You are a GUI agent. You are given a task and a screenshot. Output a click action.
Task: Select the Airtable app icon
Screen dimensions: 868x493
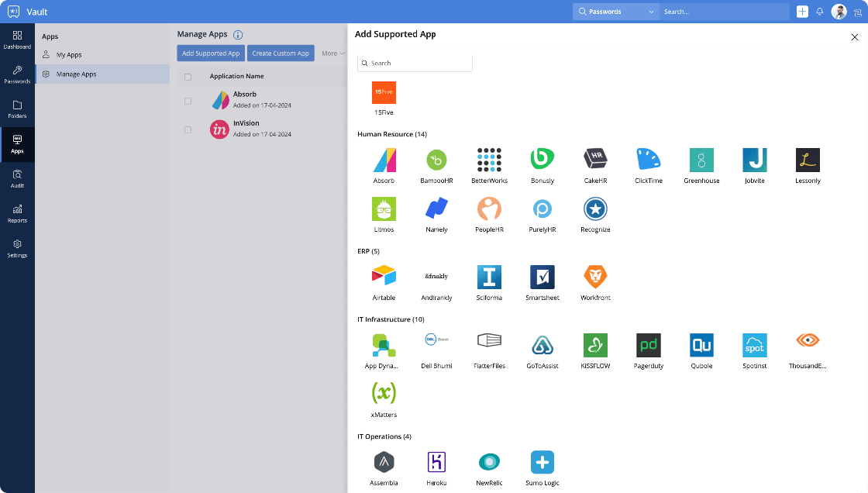(x=384, y=277)
